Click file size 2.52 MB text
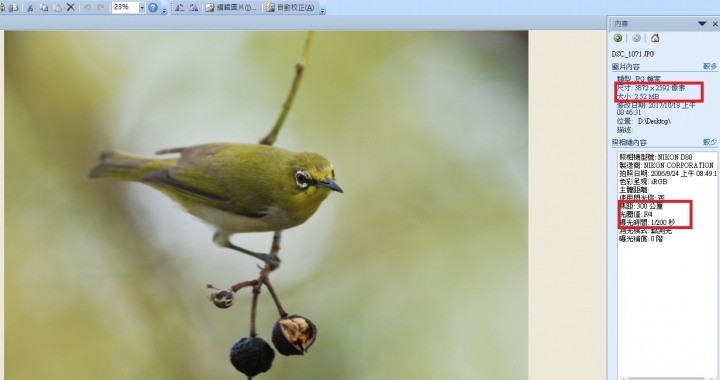Image resolution: width=720 pixels, height=380 pixels. tap(647, 96)
